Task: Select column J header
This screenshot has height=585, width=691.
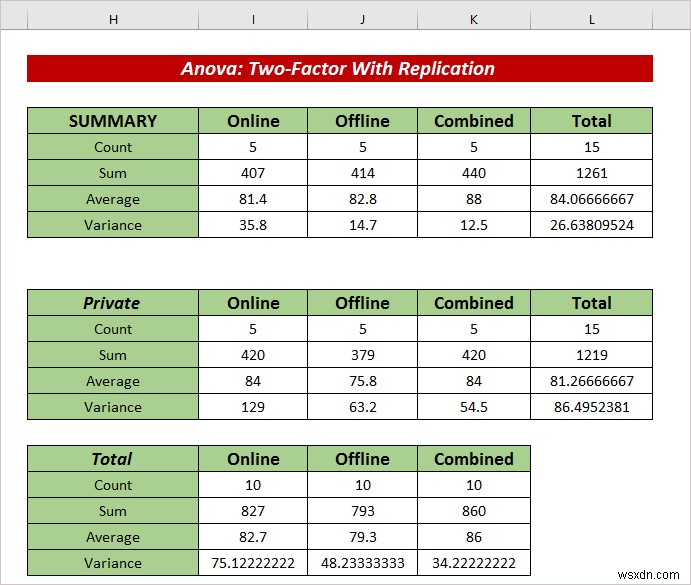Action: (362, 20)
